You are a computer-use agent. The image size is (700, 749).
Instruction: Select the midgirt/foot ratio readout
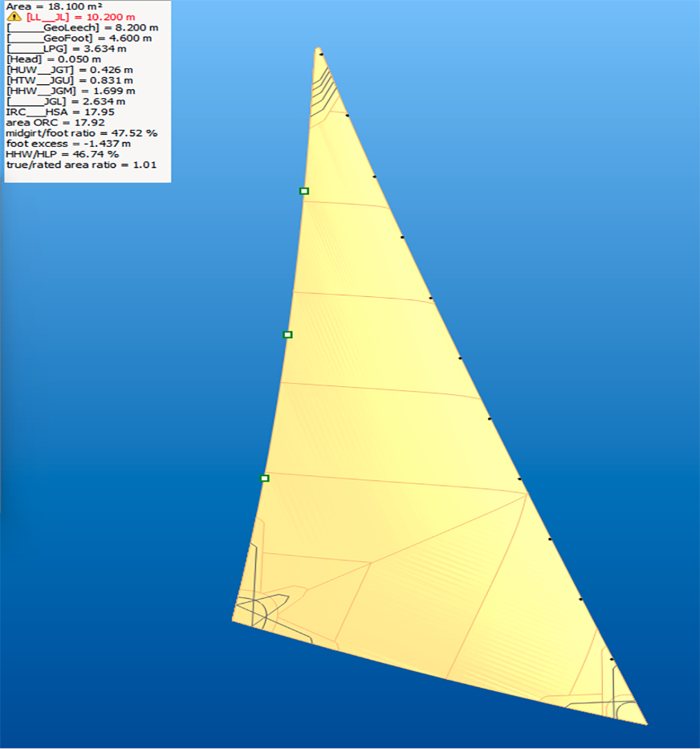(81, 133)
